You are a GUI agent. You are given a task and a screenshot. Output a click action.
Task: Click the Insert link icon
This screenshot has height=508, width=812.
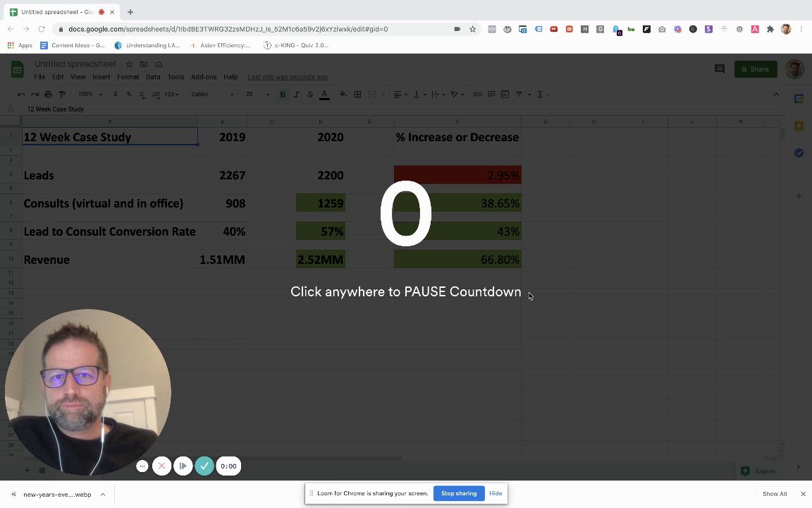477,95
